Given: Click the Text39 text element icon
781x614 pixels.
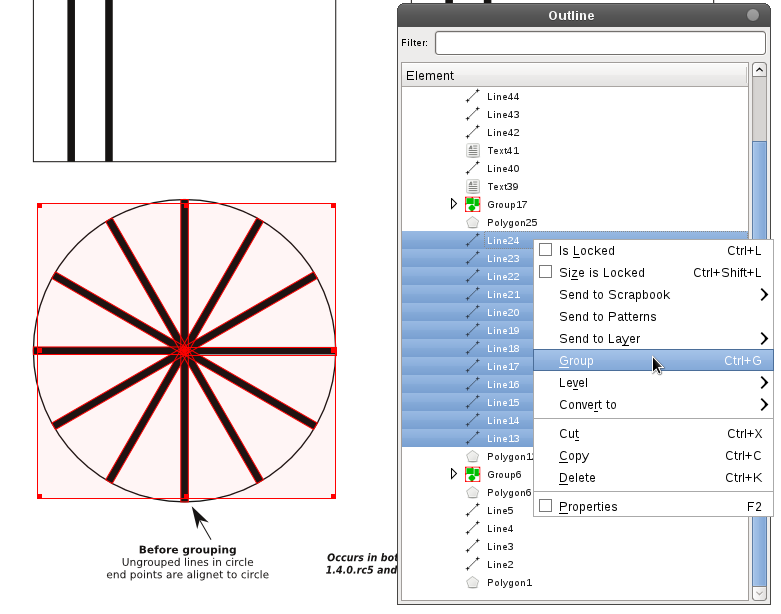Looking at the screenshot, I should [x=473, y=187].
